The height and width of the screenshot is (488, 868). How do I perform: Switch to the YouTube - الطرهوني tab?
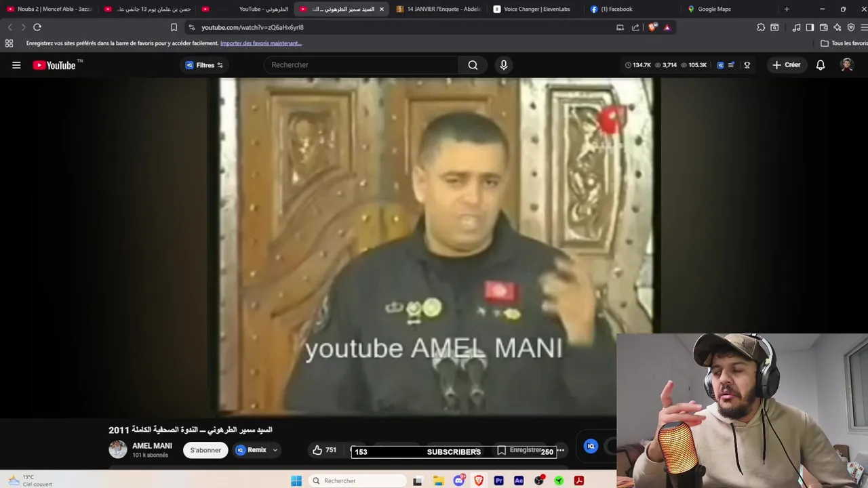(244, 9)
